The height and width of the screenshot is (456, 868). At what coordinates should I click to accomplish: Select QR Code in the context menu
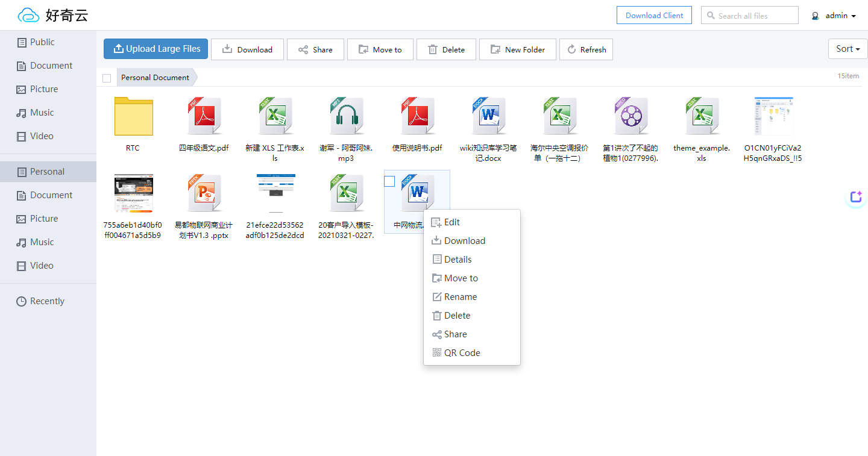click(x=462, y=353)
